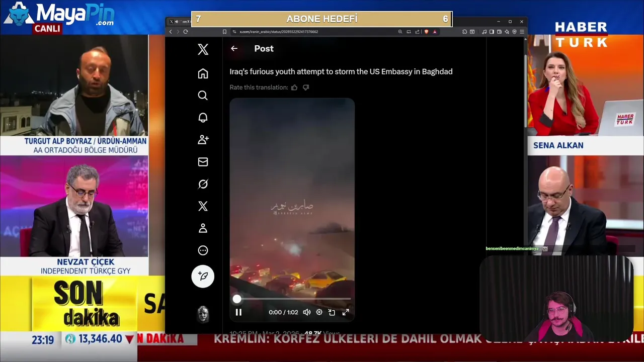Viewport: 644px width, 362px height.
Task: Open Messages envelope in X sidebar
Action: [203, 162]
